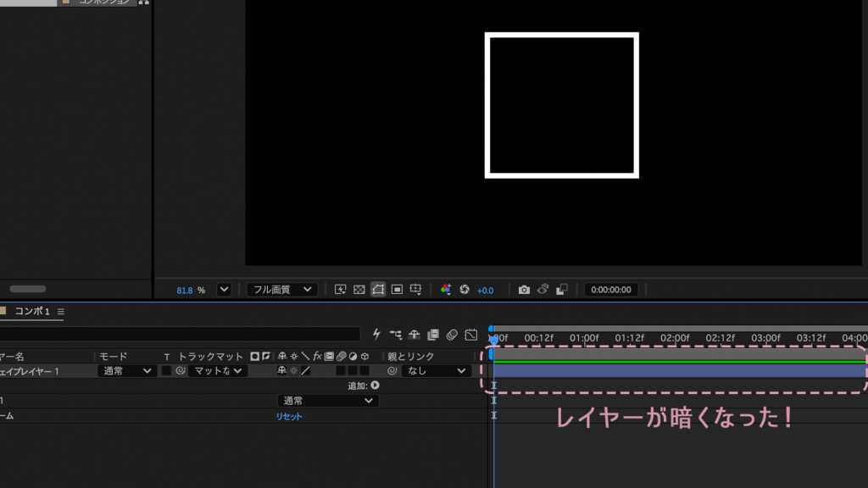
Task: Click the shy switch column header icon
Action: tap(281, 357)
